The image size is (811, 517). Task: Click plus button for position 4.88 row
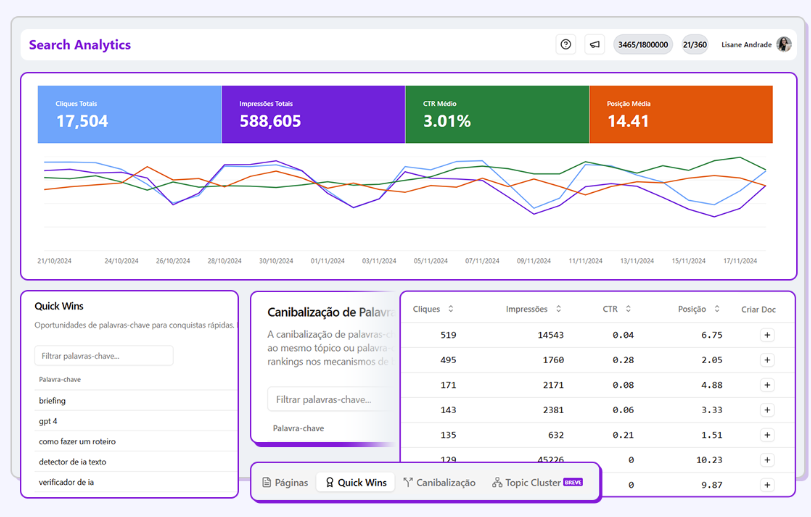(x=767, y=385)
